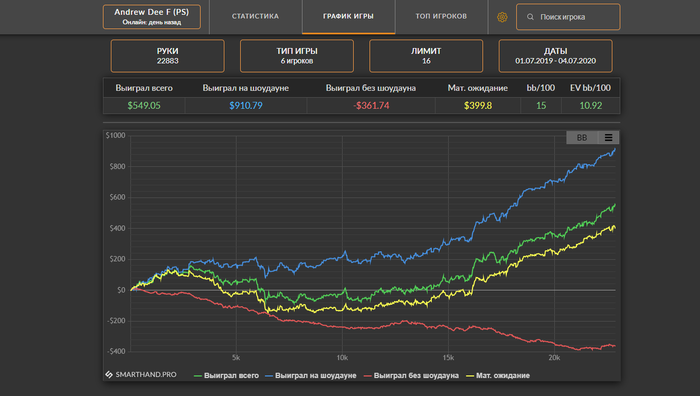The width and height of the screenshot is (700, 396).
Task: Click the 10k x-axis label
Action: (x=342, y=358)
